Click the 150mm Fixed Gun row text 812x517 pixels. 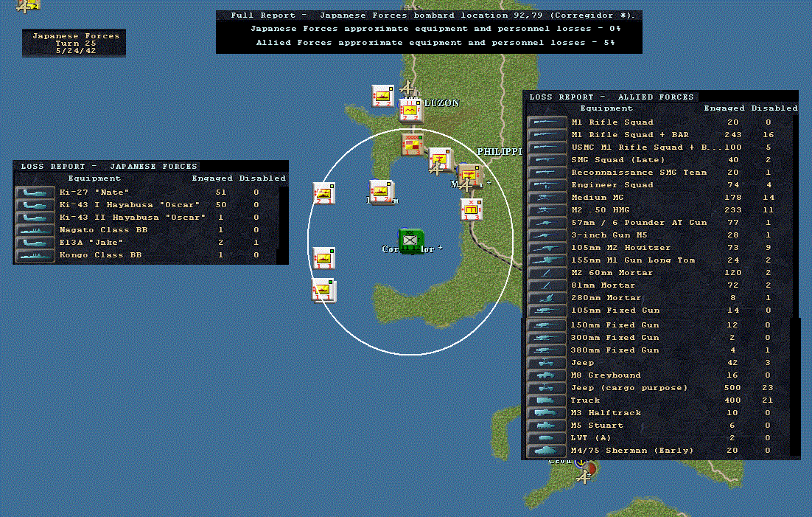point(615,325)
